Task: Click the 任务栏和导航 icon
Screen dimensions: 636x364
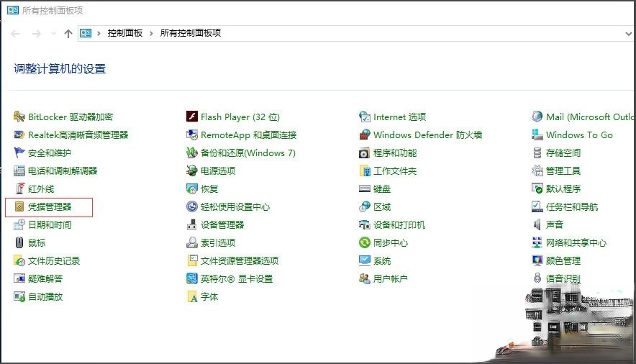Action: point(537,206)
